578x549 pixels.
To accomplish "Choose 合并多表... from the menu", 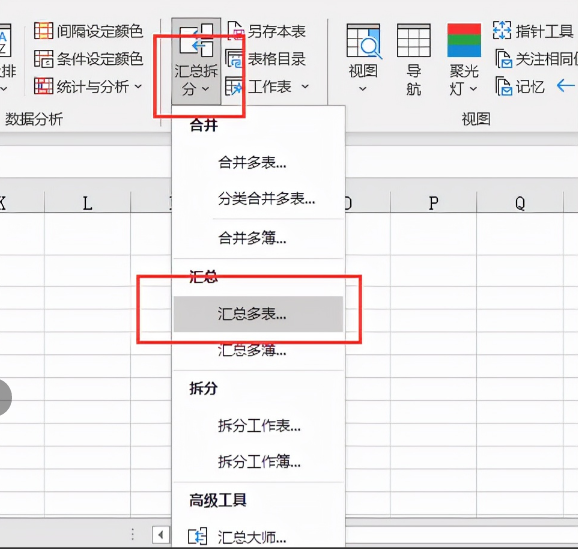I will (x=258, y=162).
